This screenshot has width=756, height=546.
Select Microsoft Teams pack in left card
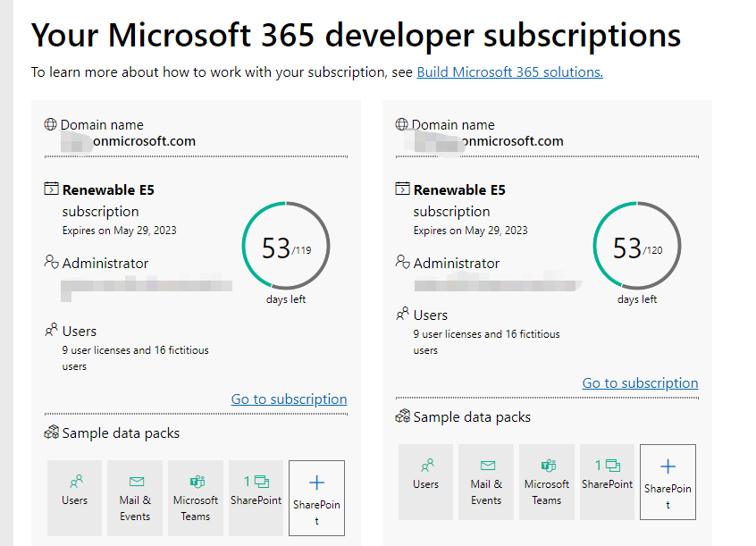tap(196, 498)
